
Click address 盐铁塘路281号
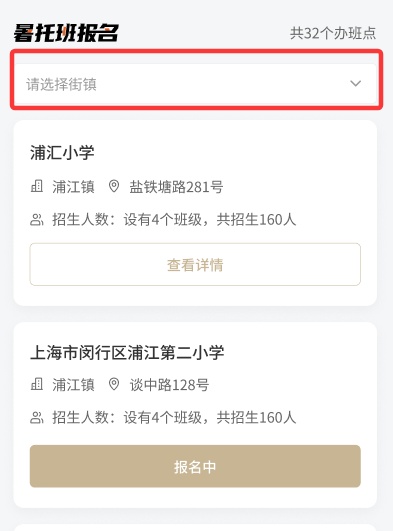point(176,187)
